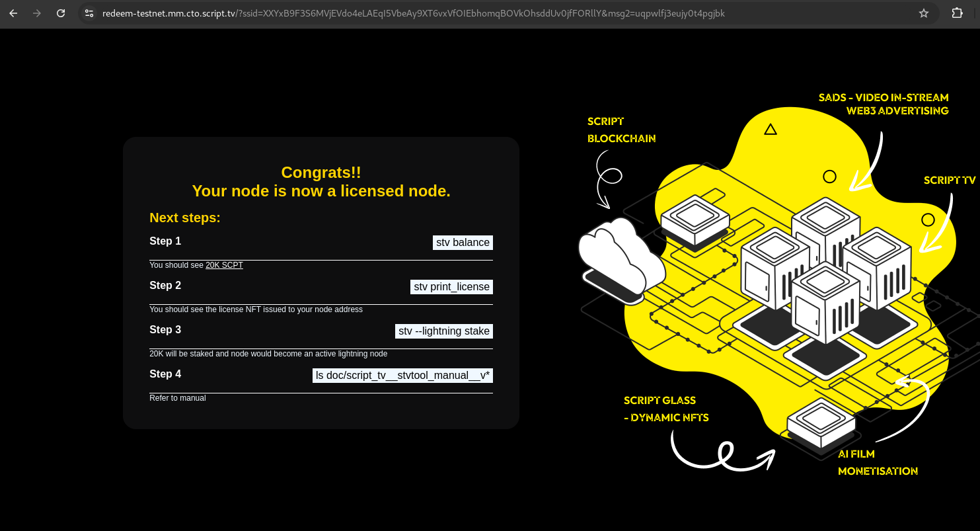Select the 'stv balance' command box
980x531 pixels.
tap(463, 243)
